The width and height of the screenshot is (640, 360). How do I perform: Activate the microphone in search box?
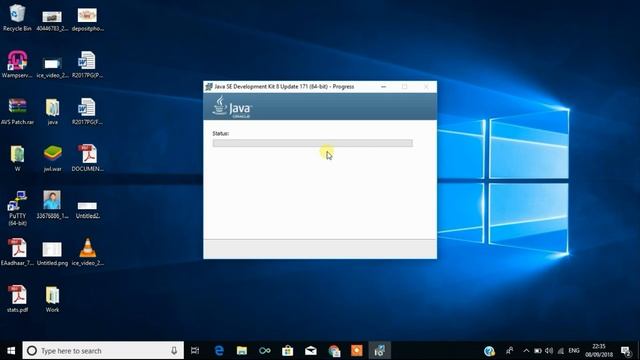coord(174,351)
